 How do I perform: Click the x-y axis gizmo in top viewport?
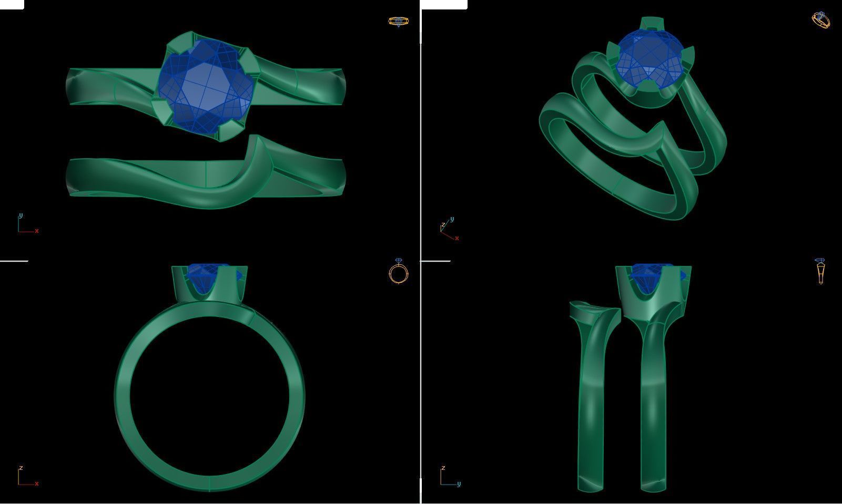pos(28,223)
